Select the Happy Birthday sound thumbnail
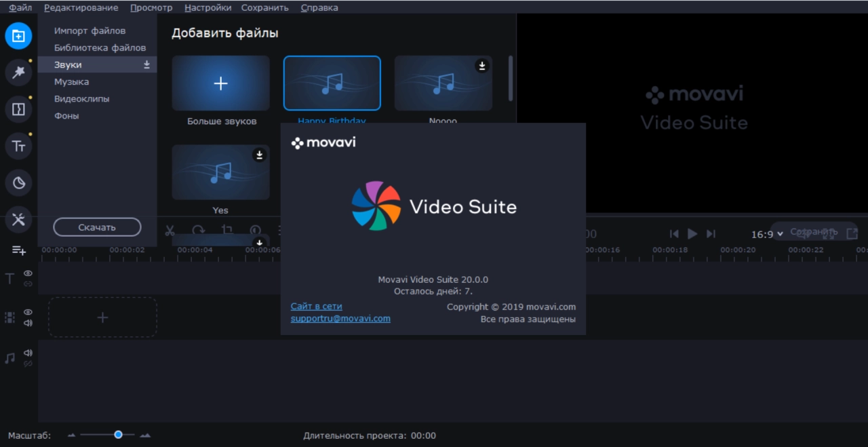Image resolution: width=868 pixels, height=447 pixels. tap(332, 83)
